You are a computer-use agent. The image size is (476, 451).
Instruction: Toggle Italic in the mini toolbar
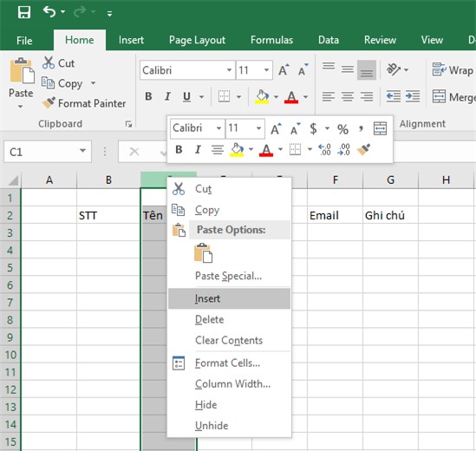coord(198,149)
